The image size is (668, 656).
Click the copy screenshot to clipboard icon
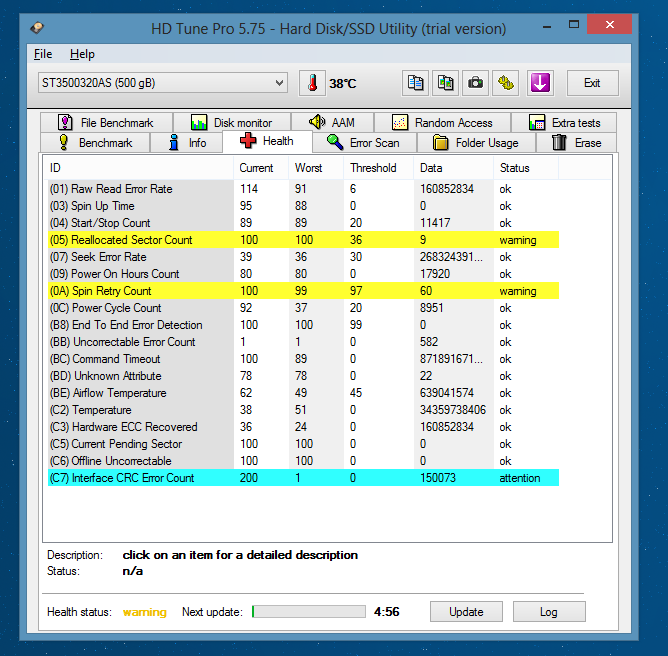[x=445, y=83]
